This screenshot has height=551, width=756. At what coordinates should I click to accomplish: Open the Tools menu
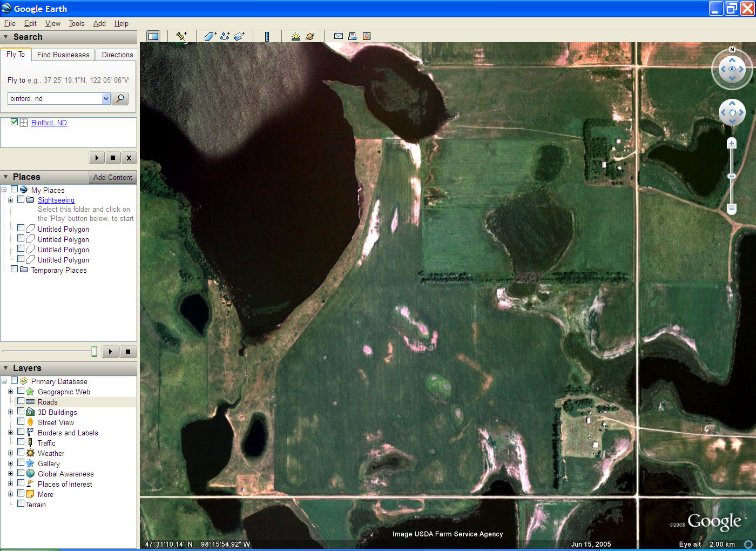click(x=77, y=23)
